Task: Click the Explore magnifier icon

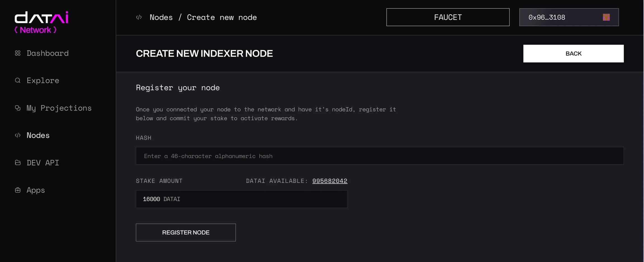Action: coord(18,80)
